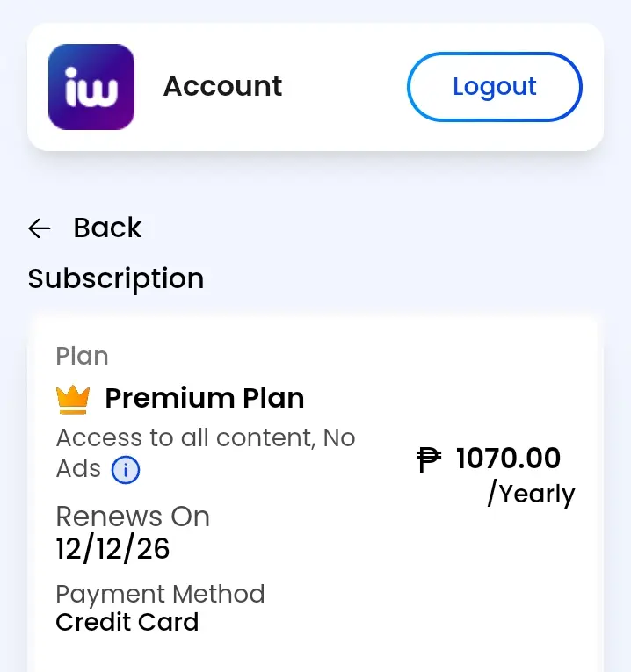Select the Premium Plan title
This screenshot has height=672, width=631.
205,398
